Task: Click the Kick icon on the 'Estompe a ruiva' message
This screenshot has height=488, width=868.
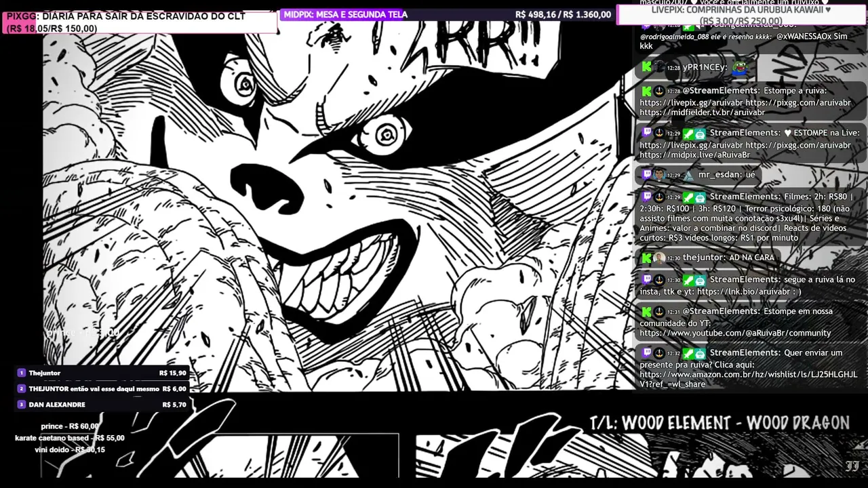Action: [x=646, y=91]
